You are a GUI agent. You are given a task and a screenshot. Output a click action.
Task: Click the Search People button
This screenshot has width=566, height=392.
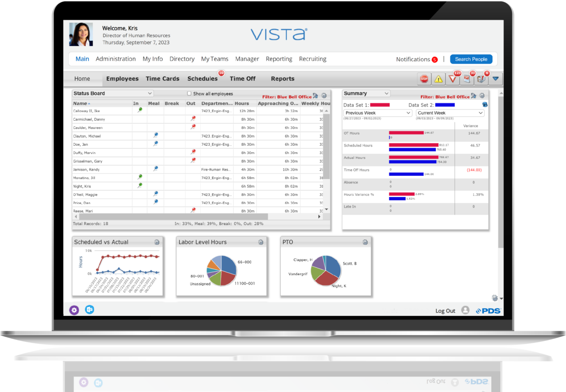point(471,59)
